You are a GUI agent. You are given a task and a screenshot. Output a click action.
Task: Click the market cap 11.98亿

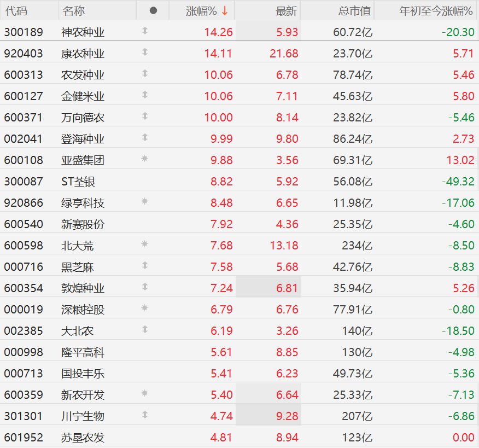click(x=353, y=203)
